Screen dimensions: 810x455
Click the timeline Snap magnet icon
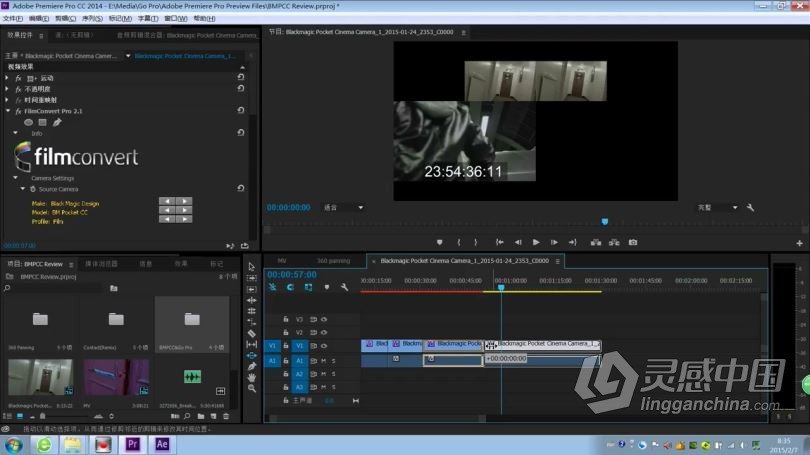click(x=290, y=287)
